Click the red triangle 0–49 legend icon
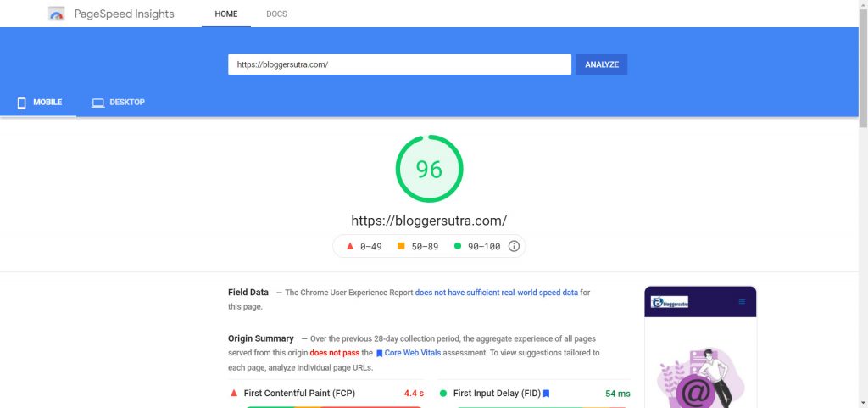 coord(350,246)
